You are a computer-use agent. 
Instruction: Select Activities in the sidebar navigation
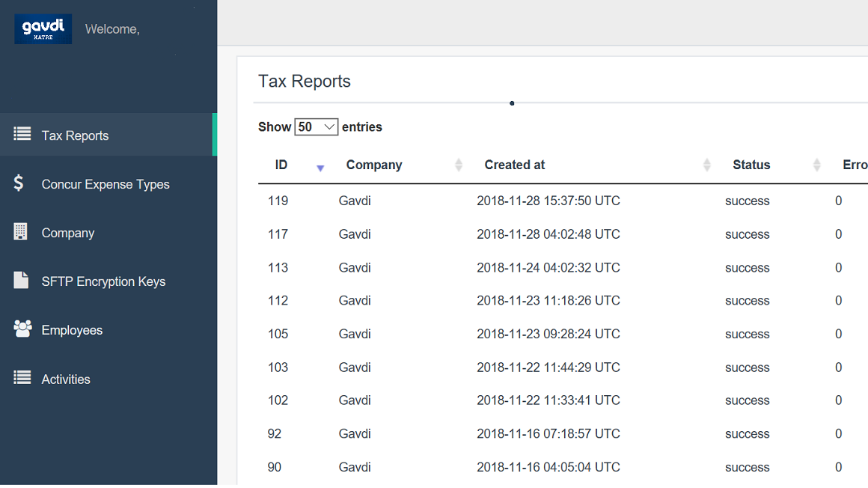click(x=67, y=378)
